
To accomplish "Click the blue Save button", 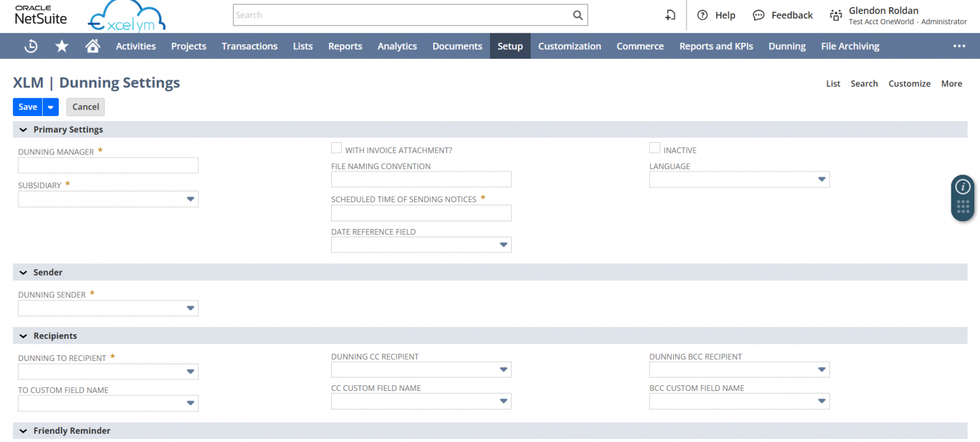I will (x=27, y=107).
